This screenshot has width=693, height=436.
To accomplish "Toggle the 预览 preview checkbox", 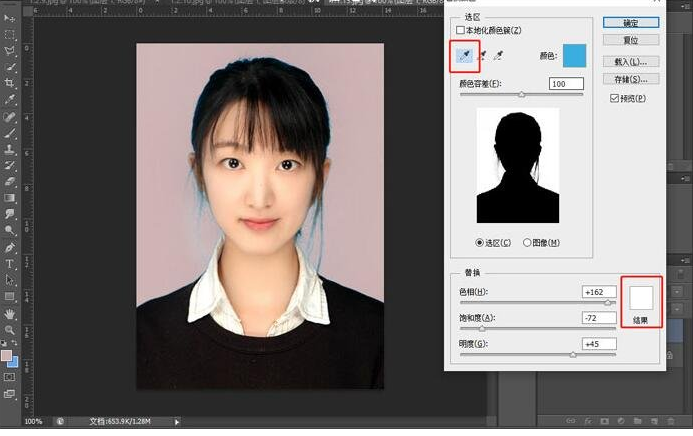I will pos(614,98).
